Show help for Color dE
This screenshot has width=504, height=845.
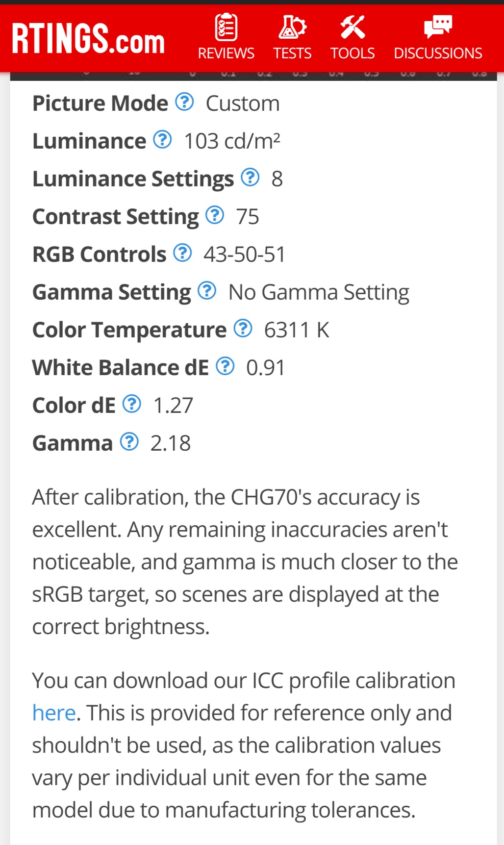pyautogui.click(x=132, y=404)
